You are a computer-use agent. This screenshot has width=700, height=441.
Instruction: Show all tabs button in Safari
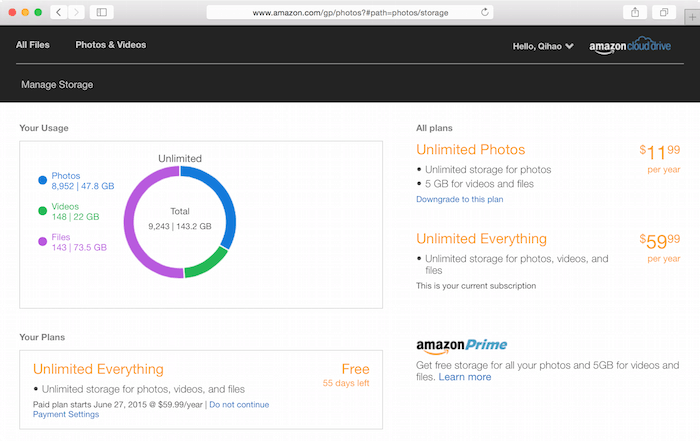click(664, 12)
